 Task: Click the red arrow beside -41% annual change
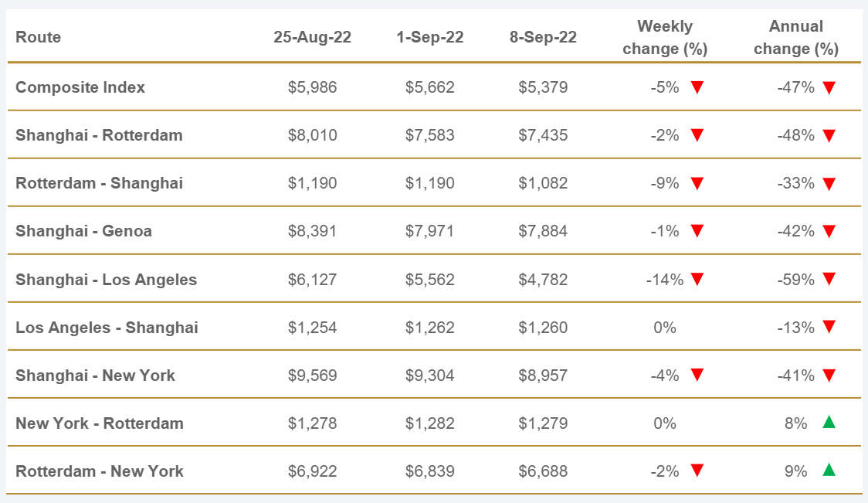[829, 376]
